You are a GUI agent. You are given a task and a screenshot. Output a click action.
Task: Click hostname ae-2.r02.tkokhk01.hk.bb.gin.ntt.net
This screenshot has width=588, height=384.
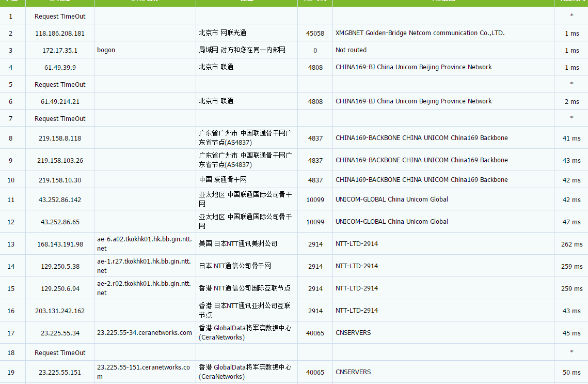pos(145,288)
